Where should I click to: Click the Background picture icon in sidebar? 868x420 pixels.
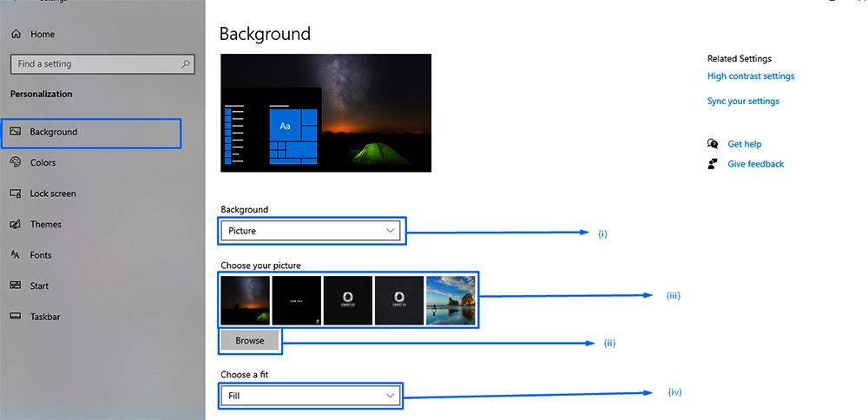(x=16, y=132)
